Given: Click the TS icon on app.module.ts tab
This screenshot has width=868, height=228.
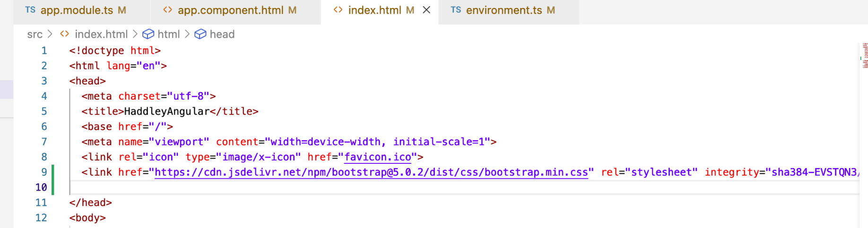Looking at the screenshot, I should point(30,10).
